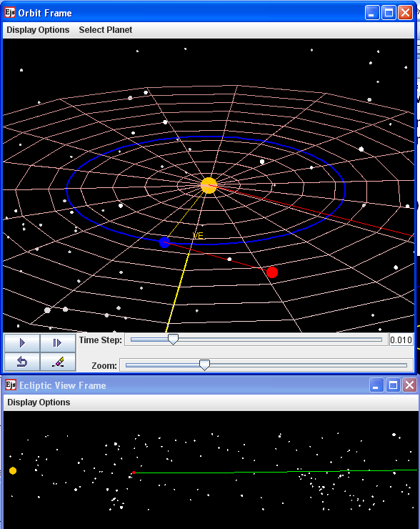This screenshot has height=529, width=420.
Task: Reset the simulation with the return arrow icon
Action: point(22,362)
